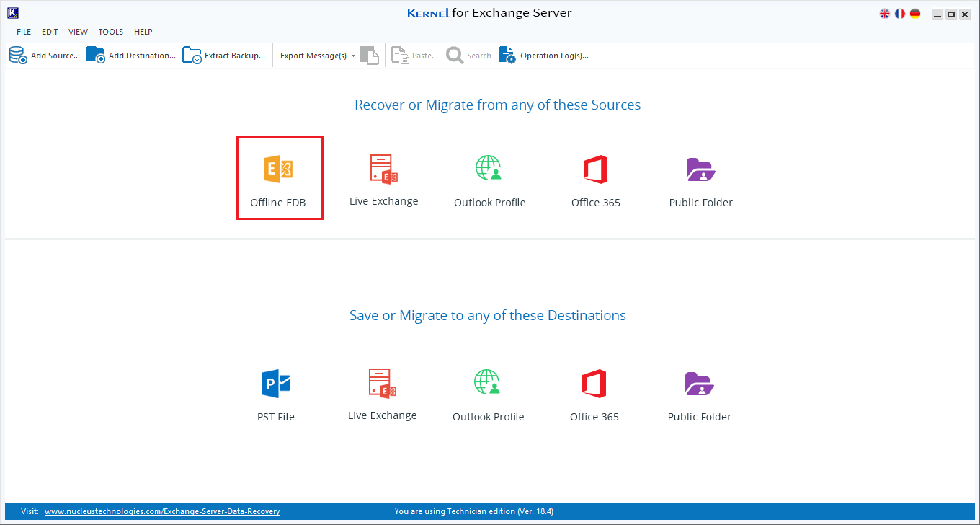The height and width of the screenshot is (525, 980).
Task: Open Operation Log(s) viewer
Action: pyautogui.click(x=544, y=56)
